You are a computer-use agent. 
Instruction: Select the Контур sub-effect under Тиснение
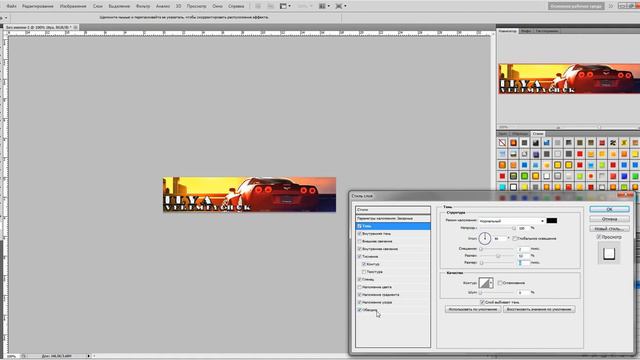point(372,264)
